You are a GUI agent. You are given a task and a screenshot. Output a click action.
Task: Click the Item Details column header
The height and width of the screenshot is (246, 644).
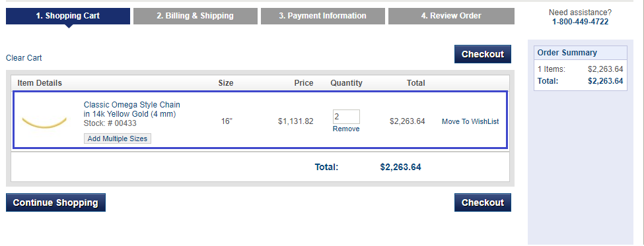40,83
